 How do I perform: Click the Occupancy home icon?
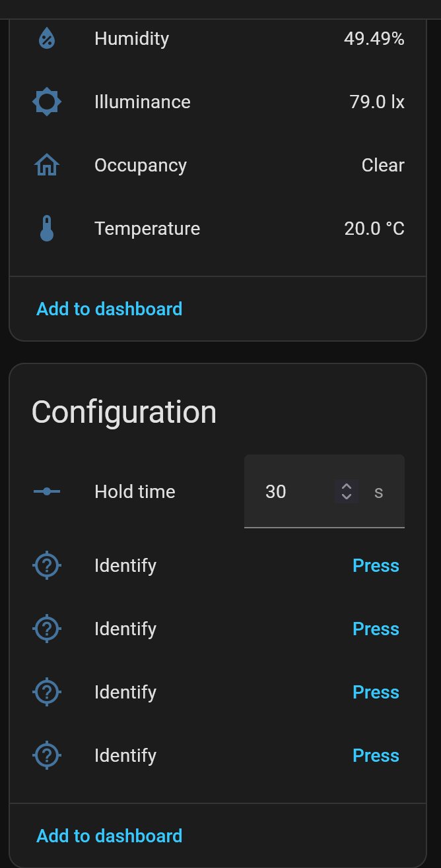47,166
